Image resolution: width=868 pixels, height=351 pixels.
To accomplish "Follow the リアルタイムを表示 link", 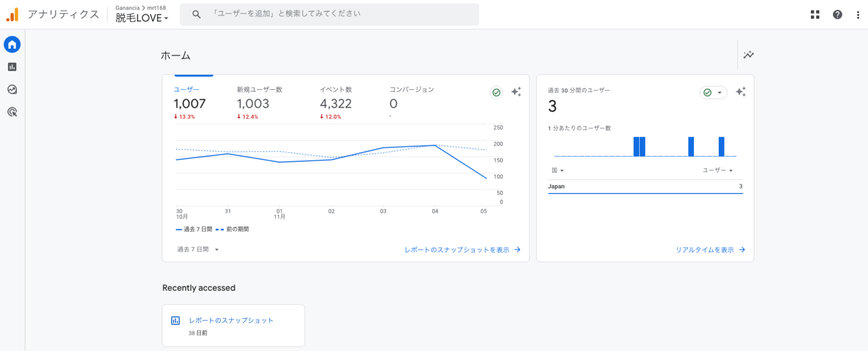I will coord(710,249).
